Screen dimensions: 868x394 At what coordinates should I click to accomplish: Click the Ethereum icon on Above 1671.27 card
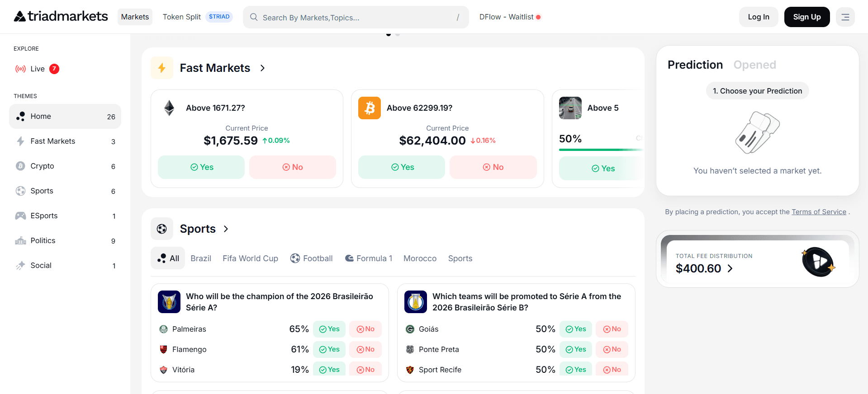[169, 108]
